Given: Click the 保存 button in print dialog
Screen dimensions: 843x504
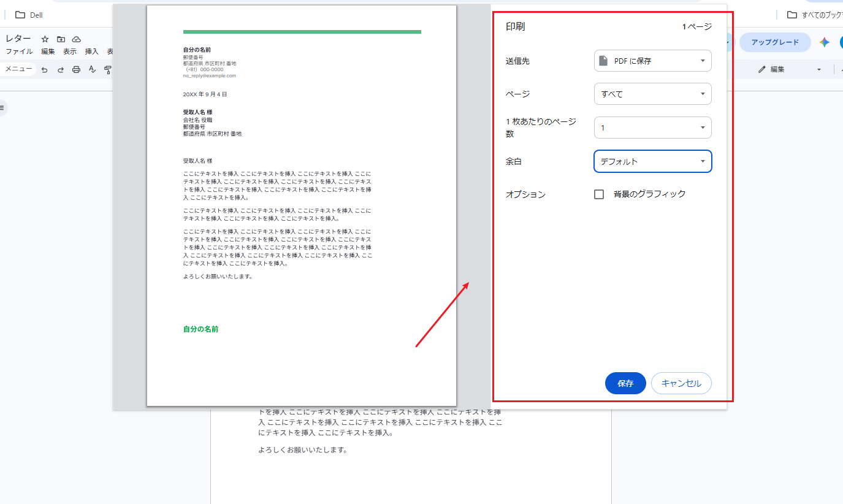Looking at the screenshot, I should (625, 383).
